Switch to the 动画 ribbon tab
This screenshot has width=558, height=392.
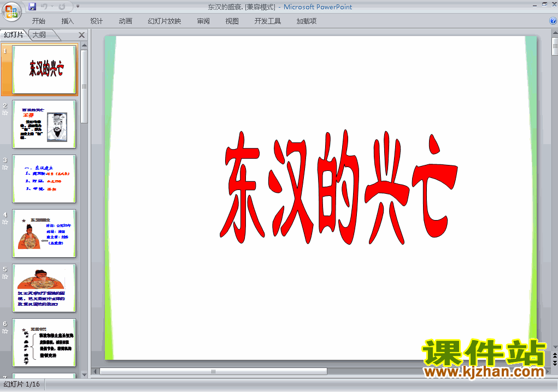[125, 21]
